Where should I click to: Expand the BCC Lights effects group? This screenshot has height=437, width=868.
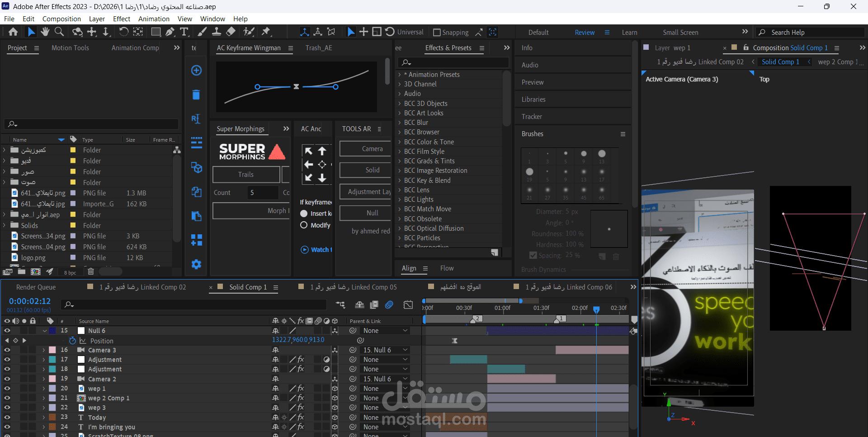(400, 199)
